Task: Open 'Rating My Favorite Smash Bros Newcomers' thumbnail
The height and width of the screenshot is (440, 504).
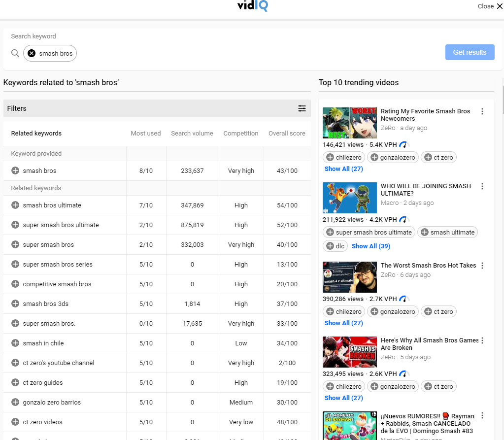Action: pyautogui.click(x=350, y=123)
